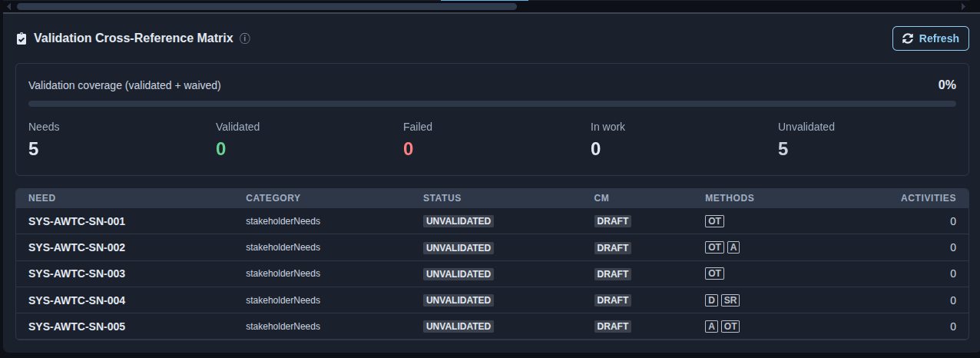The width and height of the screenshot is (980, 358).
Task: Click the left arrow of the horizontal scrollbar
Action: [9, 6]
